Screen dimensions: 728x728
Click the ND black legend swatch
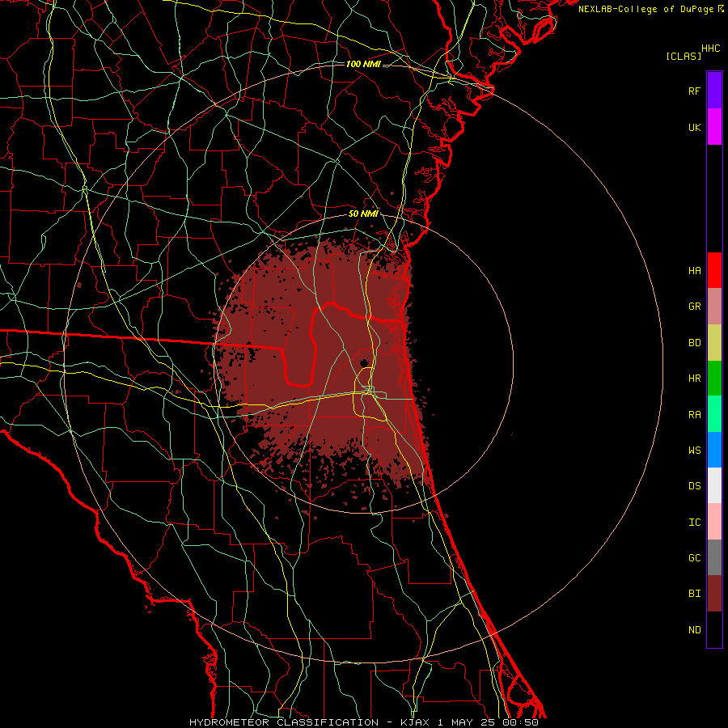pos(714,629)
